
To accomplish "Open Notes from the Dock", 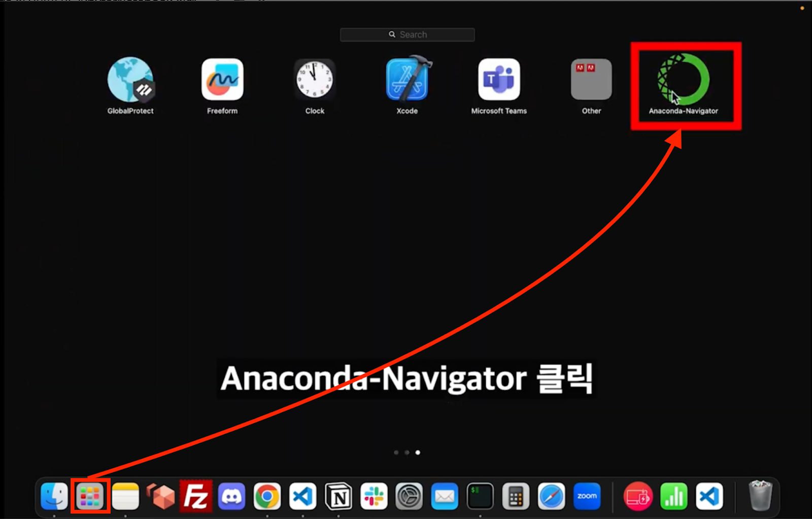I will 125,496.
